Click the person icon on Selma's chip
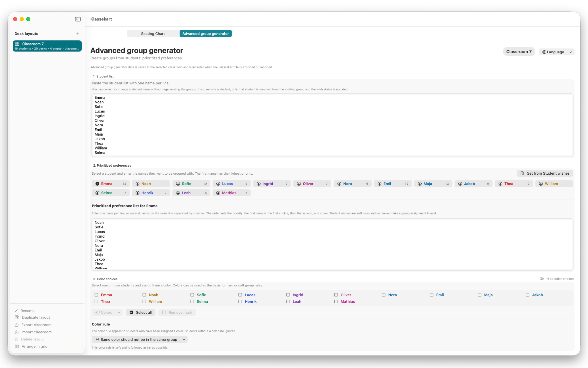This screenshot has height=368, width=588. pos(97,193)
